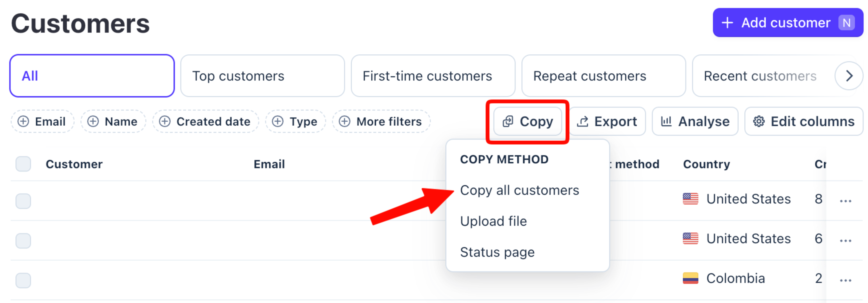
Task: Click the Copy button icon
Action: [507, 121]
